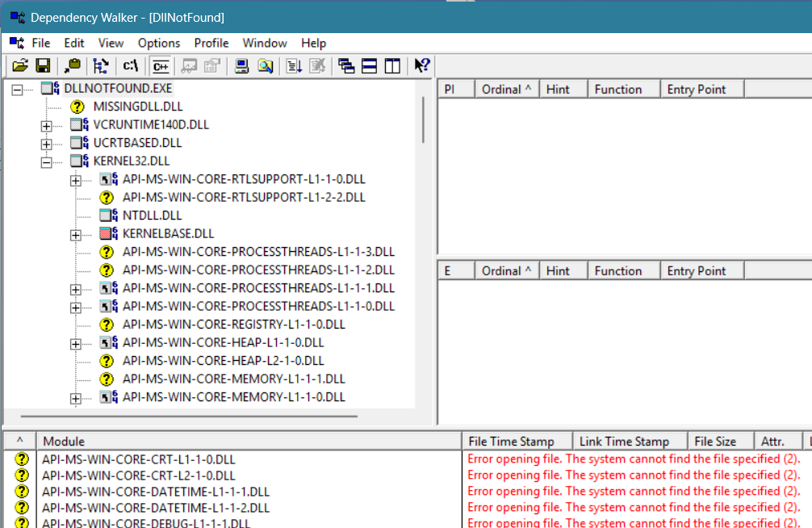Click the Tile Horizontally toolbar icon

pos(369,66)
